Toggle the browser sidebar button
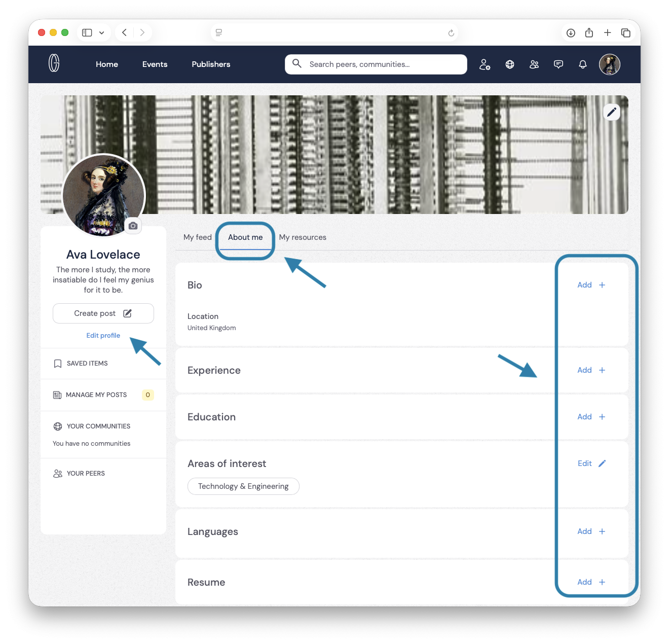The width and height of the screenshot is (669, 644). (87, 33)
